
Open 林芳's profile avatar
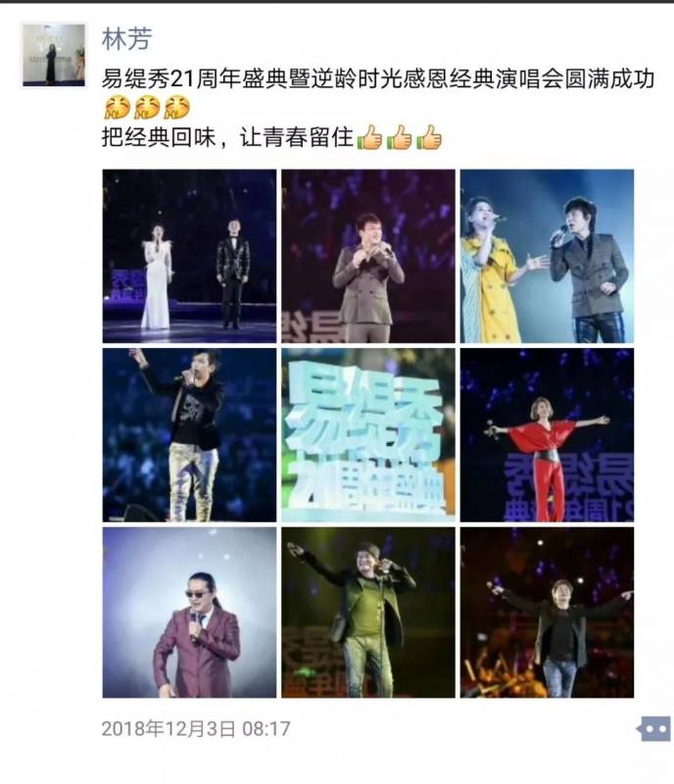coord(54,54)
